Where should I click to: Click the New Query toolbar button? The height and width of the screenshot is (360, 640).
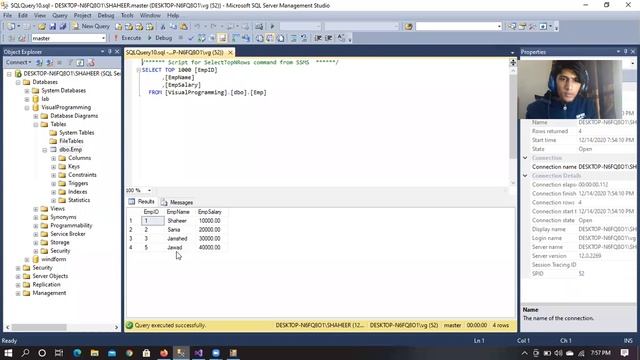click(91, 26)
